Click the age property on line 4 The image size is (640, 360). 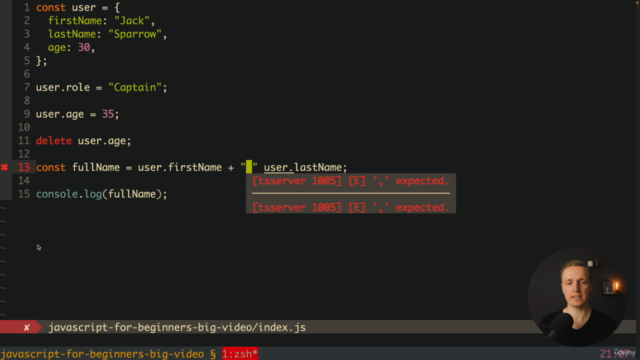tap(57, 48)
